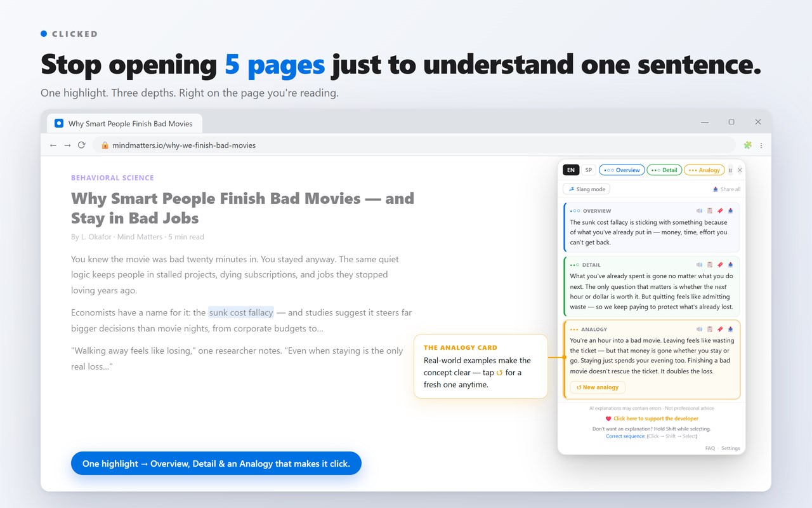Click the article headline 'Why Smart People Finish Bad Movies'
The image size is (812, 508).
coord(242,208)
